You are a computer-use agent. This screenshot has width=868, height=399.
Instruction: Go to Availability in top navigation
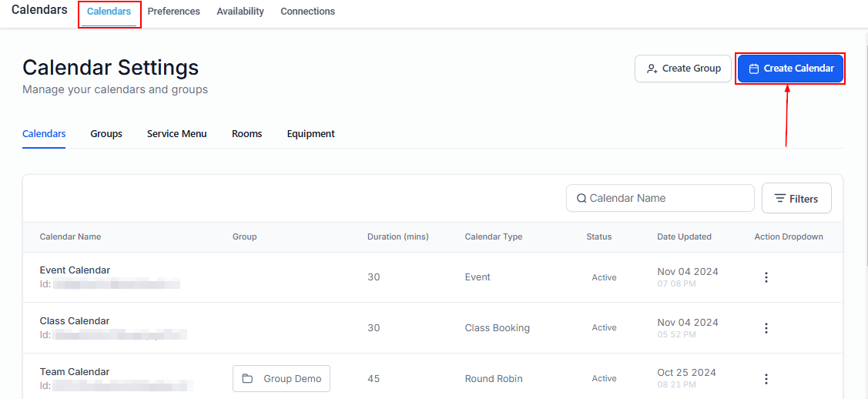(x=240, y=12)
